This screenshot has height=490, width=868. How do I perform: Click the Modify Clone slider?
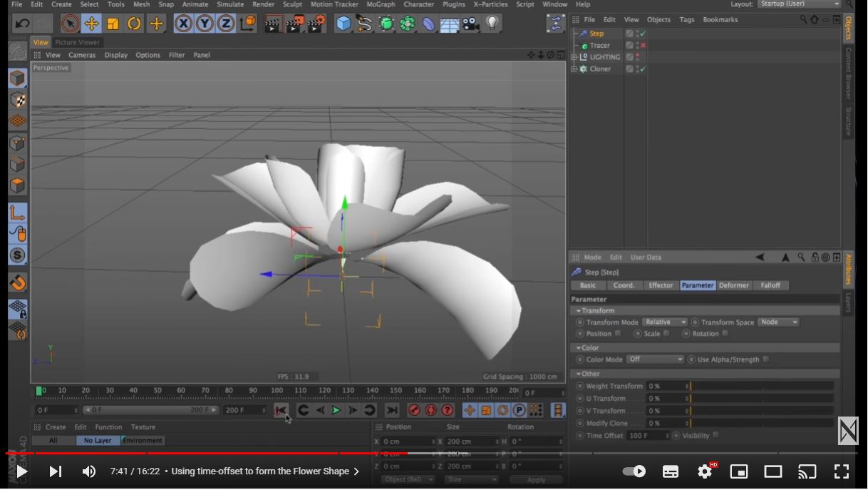762,424
